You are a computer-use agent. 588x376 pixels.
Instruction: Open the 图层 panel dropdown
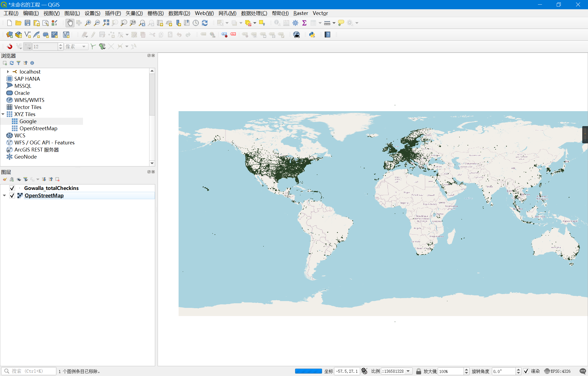38,179
